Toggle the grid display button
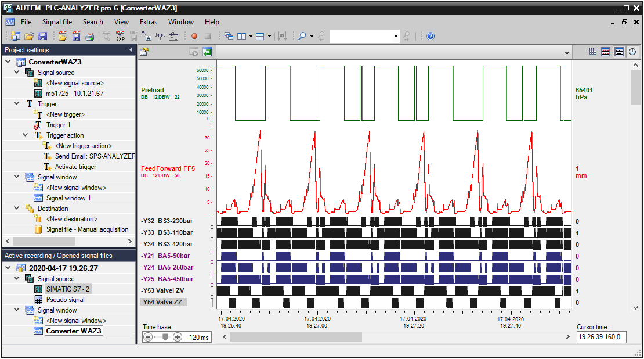 [x=592, y=52]
